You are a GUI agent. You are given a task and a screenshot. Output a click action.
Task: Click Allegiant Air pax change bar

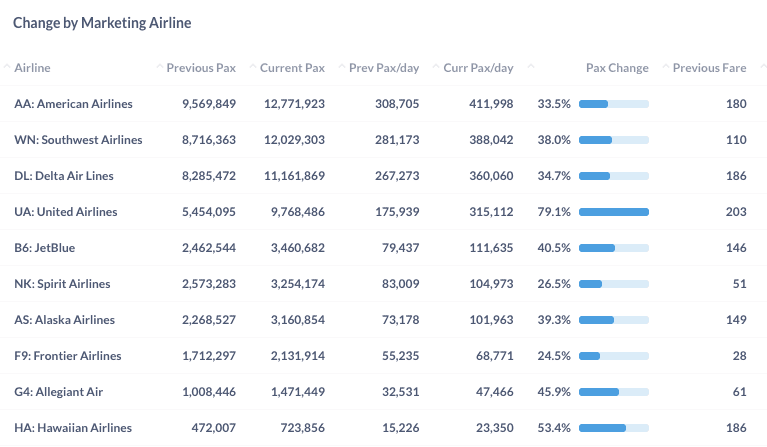pyautogui.click(x=614, y=392)
